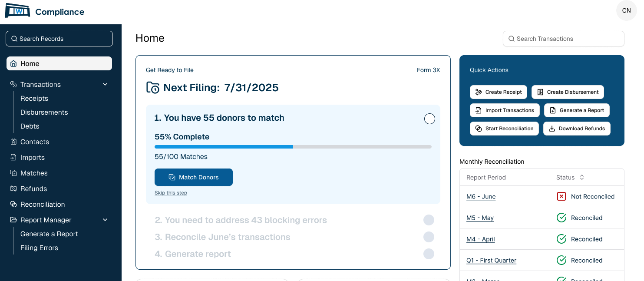Image resolution: width=644 pixels, height=281 pixels.
Task: Click the Compliance logo icon
Action: pos(17,11)
